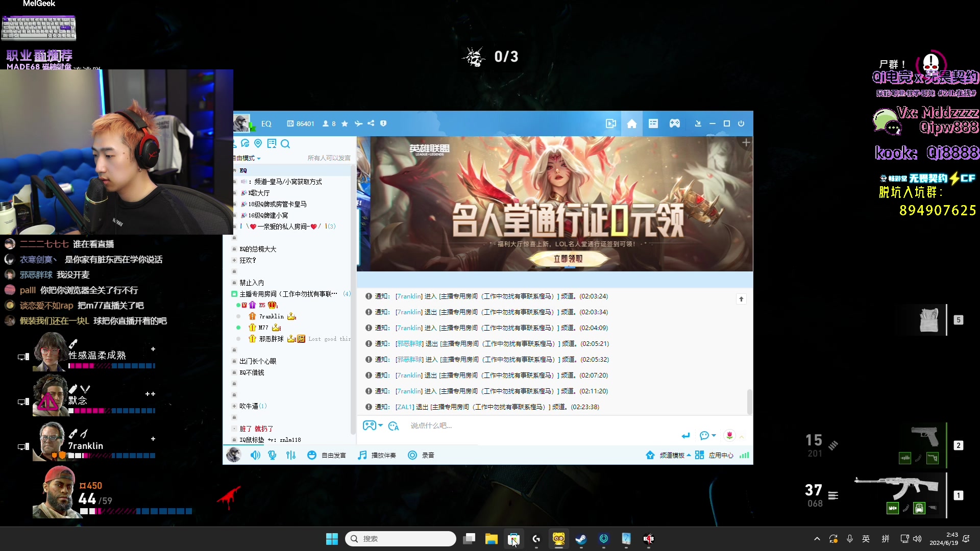The image size is (980, 551).
Task: Click the shield report icon in header
Action: [x=383, y=123]
